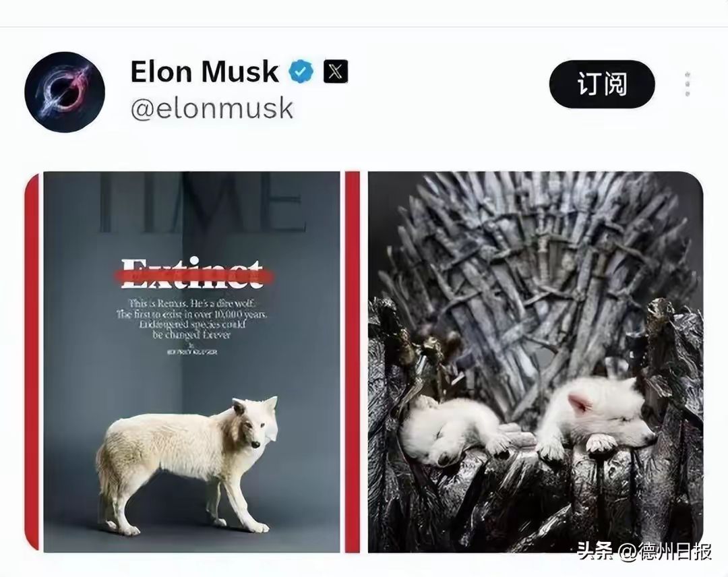The width and height of the screenshot is (728, 577).
Task: Click the @德州日报 watermark text
Action: 665,551
